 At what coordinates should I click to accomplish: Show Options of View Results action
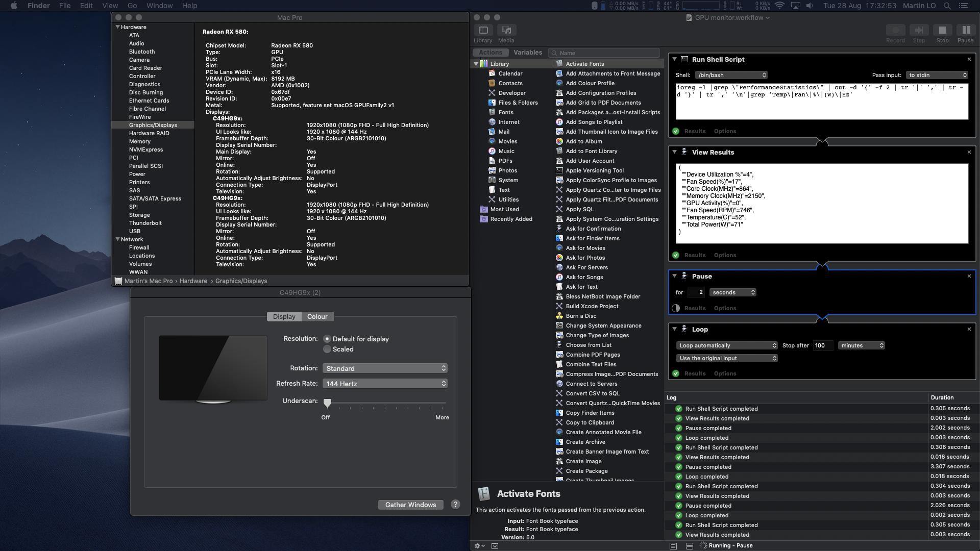725,255
